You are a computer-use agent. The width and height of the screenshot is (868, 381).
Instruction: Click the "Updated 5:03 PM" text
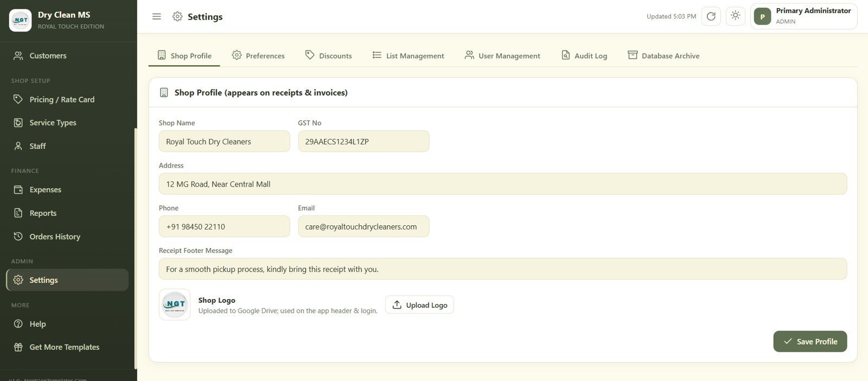[671, 16]
